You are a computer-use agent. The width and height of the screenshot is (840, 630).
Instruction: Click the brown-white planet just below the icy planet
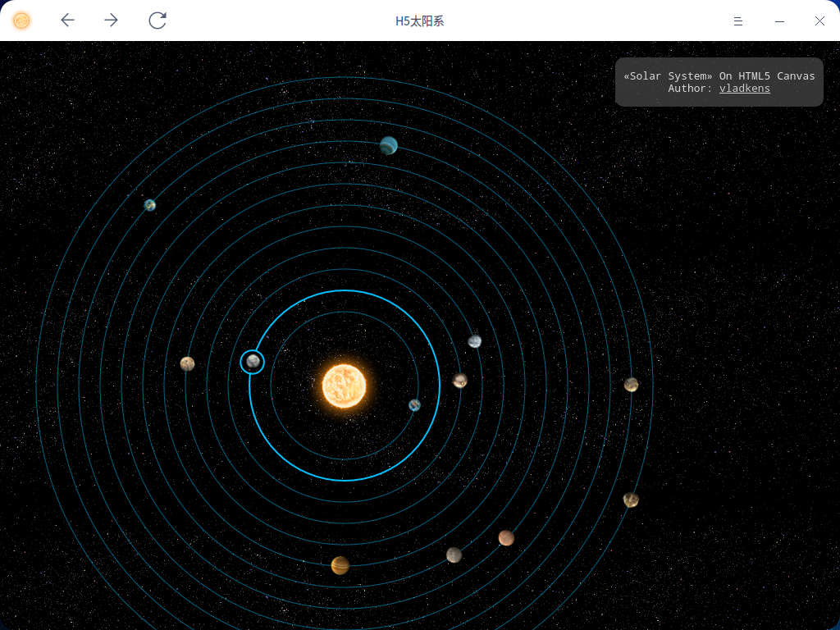pyautogui.click(x=460, y=381)
